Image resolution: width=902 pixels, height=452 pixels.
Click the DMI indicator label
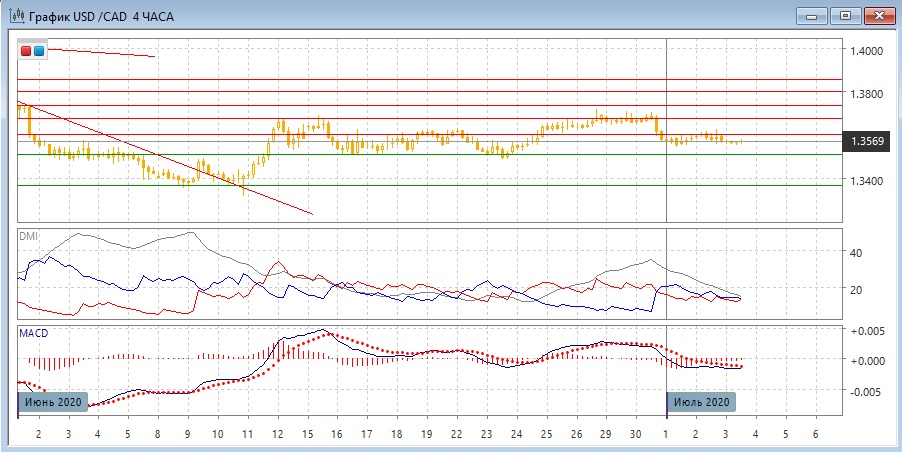click(x=28, y=235)
